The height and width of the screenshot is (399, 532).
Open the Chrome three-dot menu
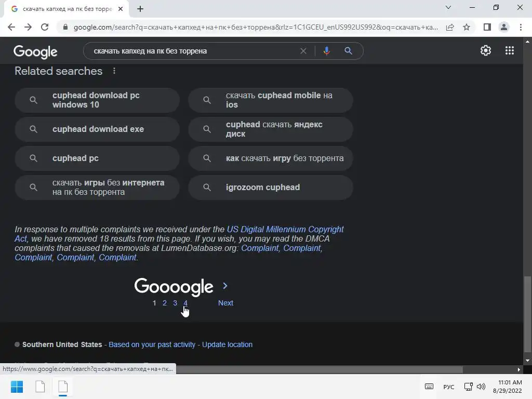click(x=521, y=27)
